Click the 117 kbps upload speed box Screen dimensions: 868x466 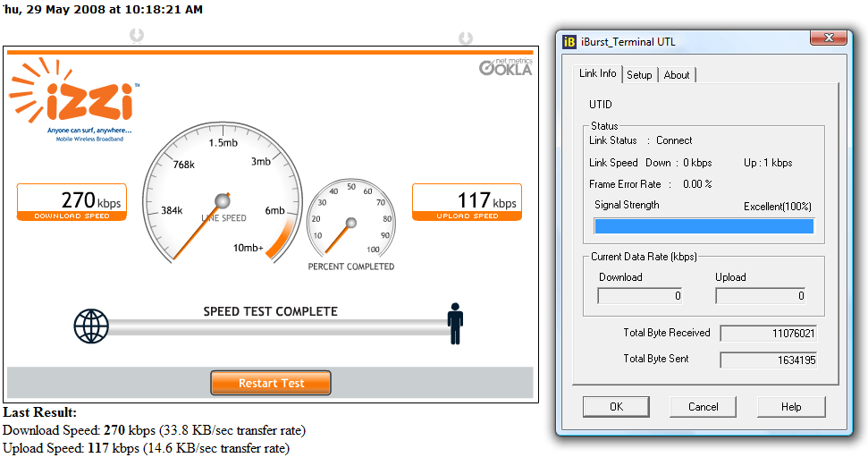click(x=468, y=202)
